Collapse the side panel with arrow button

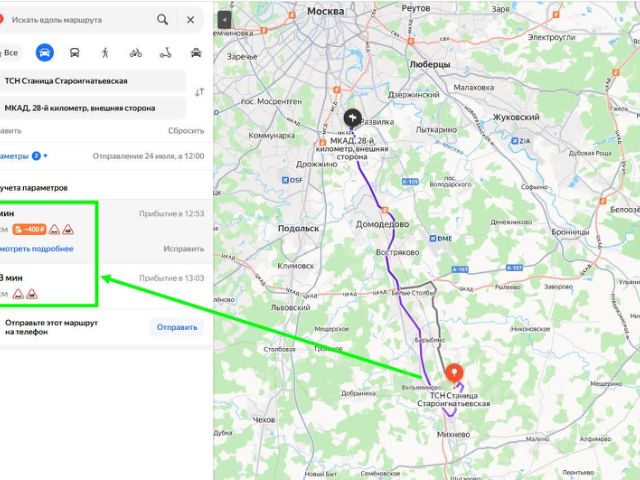tap(224, 20)
